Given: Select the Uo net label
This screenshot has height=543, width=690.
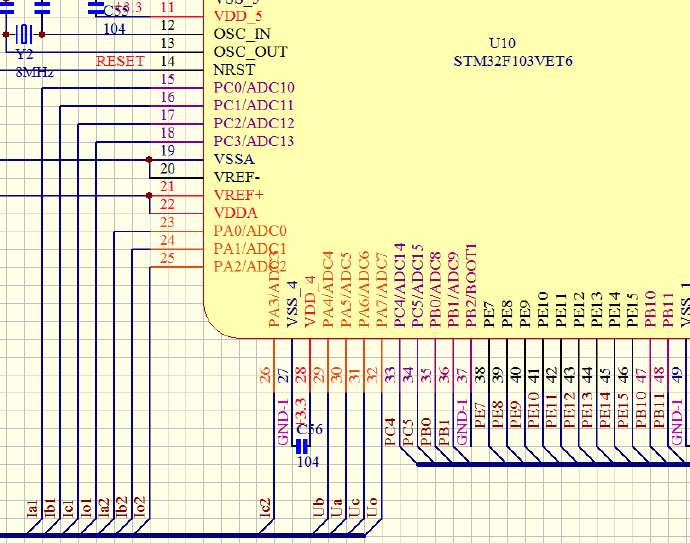Looking at the screenshot, I should click(x=372, y=507).
